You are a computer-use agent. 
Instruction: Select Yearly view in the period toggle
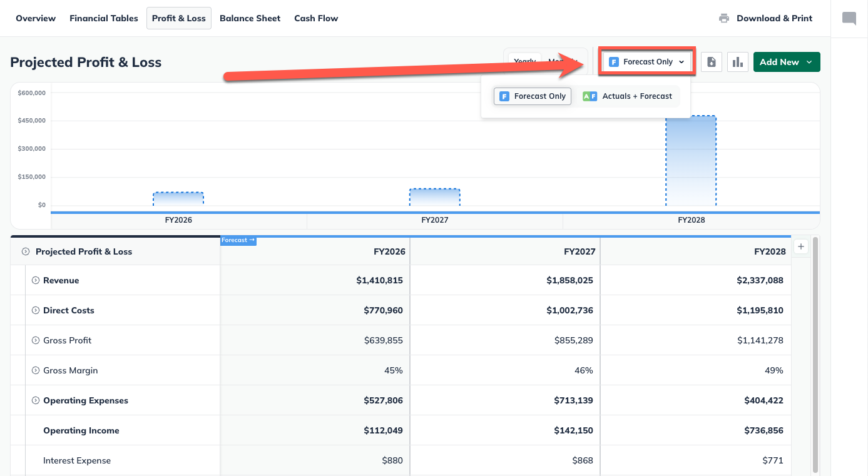pos(525,61)
